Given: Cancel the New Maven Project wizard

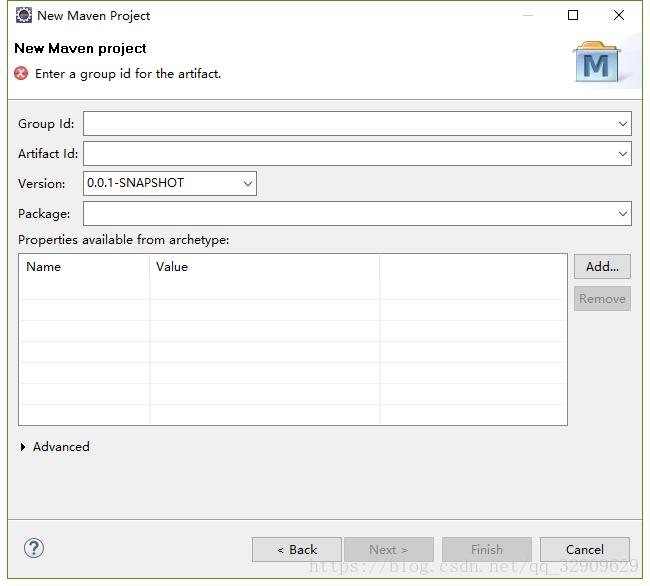Looking at the screenshot, I should (585, 550).
